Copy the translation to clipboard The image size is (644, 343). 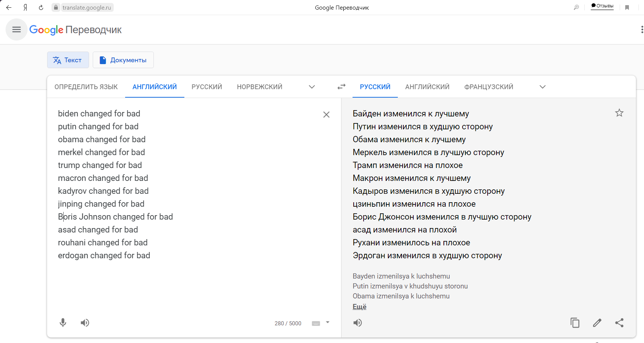coord(575,323)
